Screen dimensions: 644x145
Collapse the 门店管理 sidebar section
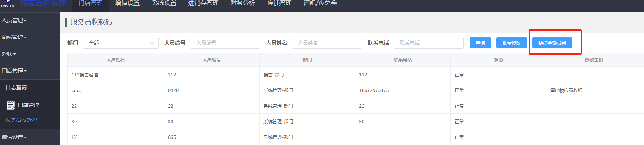click(14, 71)
